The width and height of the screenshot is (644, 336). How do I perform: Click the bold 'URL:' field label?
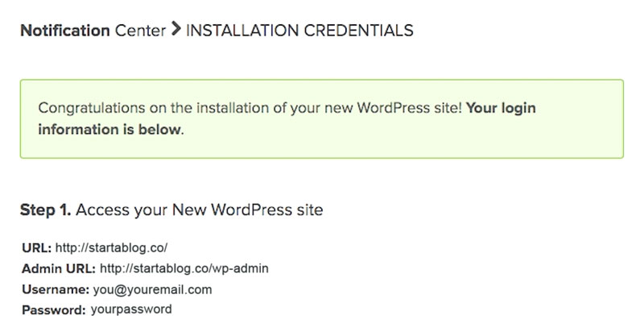(36, 248)
